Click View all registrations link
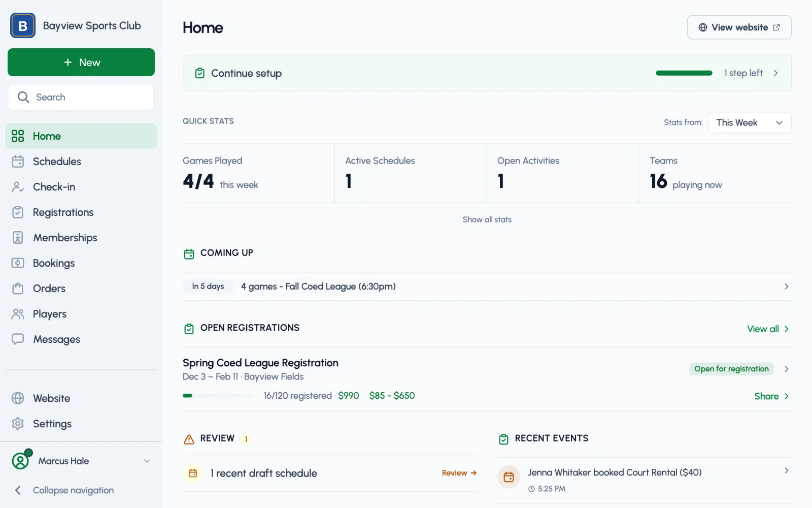The width and height of the screenshot is (812, 508). [768, 329]
